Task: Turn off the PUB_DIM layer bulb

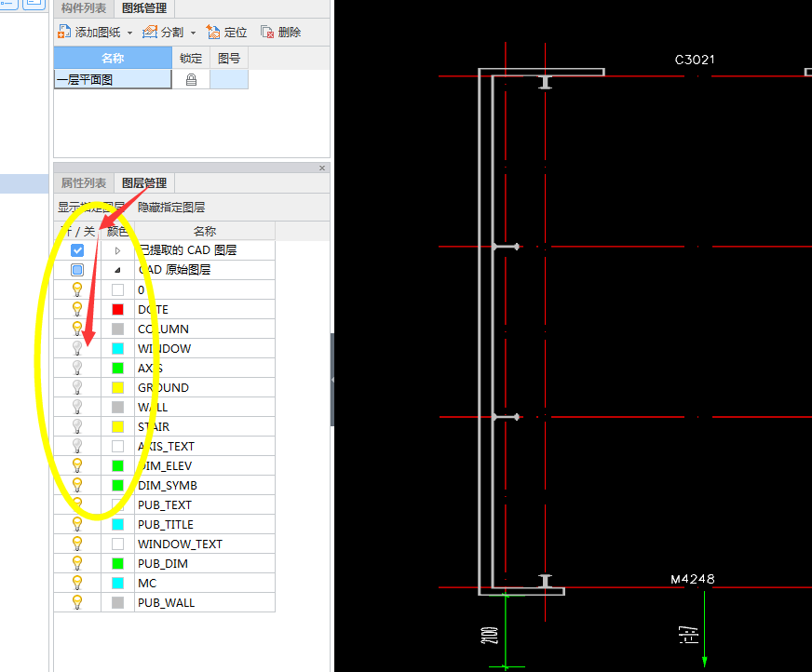Action: pyautogui.click(x=77, y=563)
